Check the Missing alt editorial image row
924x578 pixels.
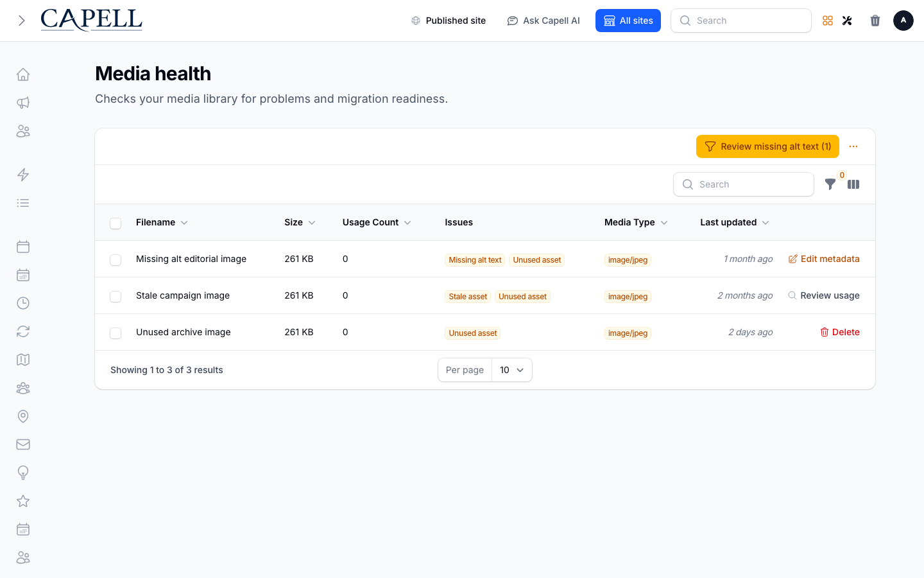click(x=116, y=260)
